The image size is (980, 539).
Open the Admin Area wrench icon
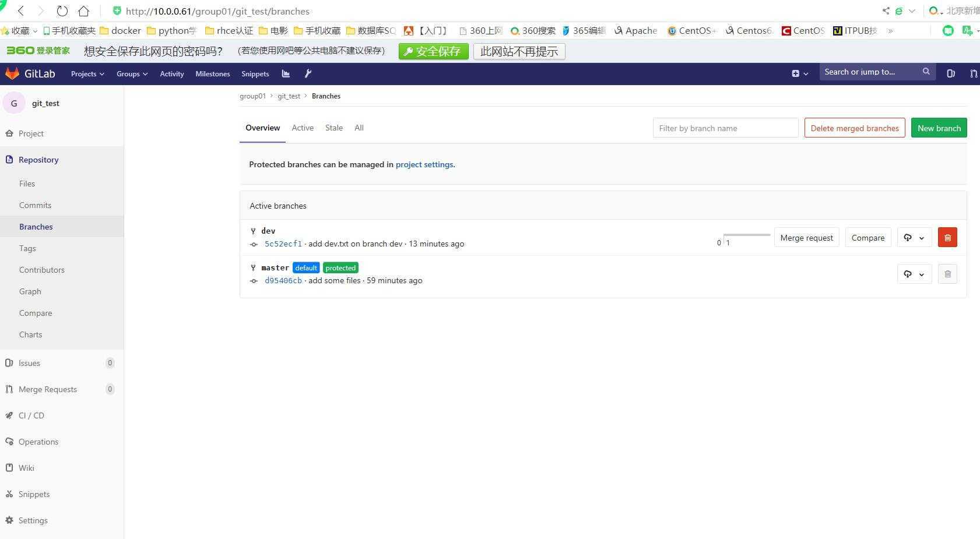pos(308,73)
